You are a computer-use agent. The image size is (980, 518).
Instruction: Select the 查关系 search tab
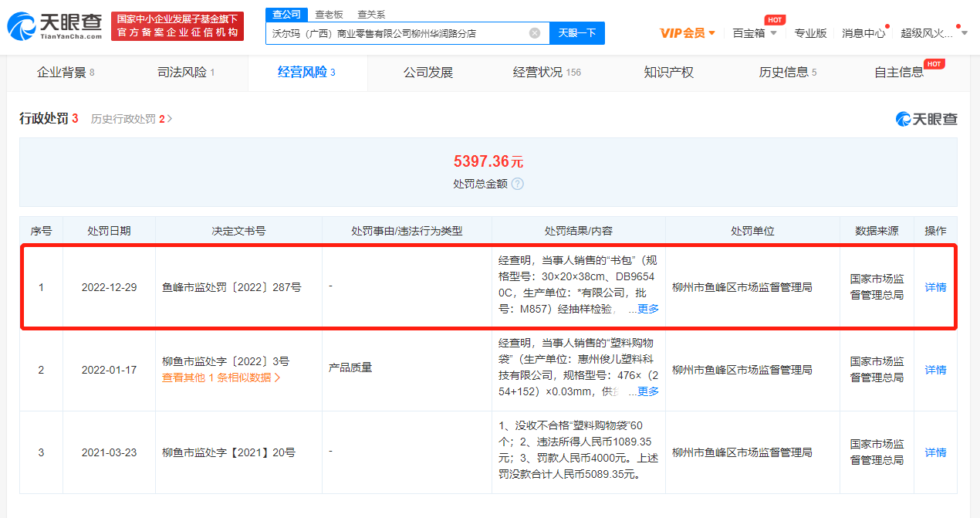pos(371,15)
